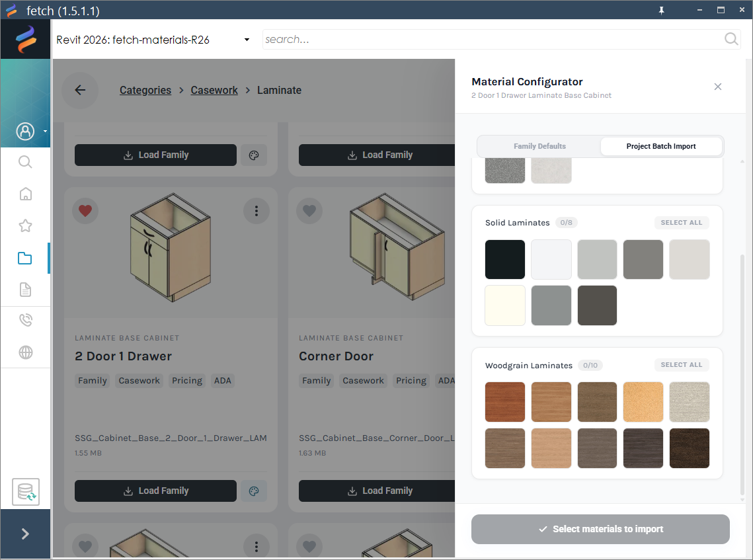Favorite the bottom-left partially visible cabinet card
Screen dimensions: 753x560
(85, 546)
